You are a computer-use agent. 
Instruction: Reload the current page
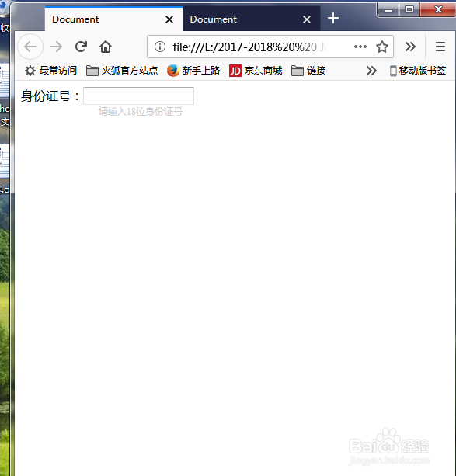[81, 47]
